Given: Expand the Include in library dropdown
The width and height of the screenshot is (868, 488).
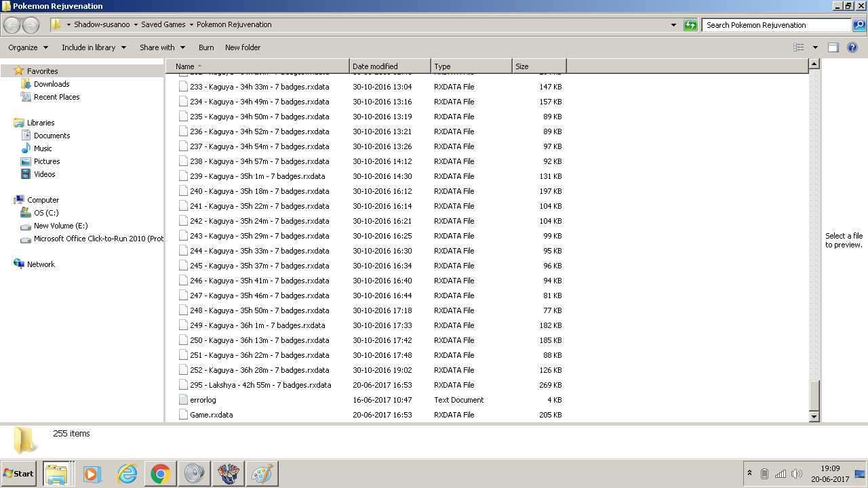Looking at the screenshot, I should pos(94,47).
